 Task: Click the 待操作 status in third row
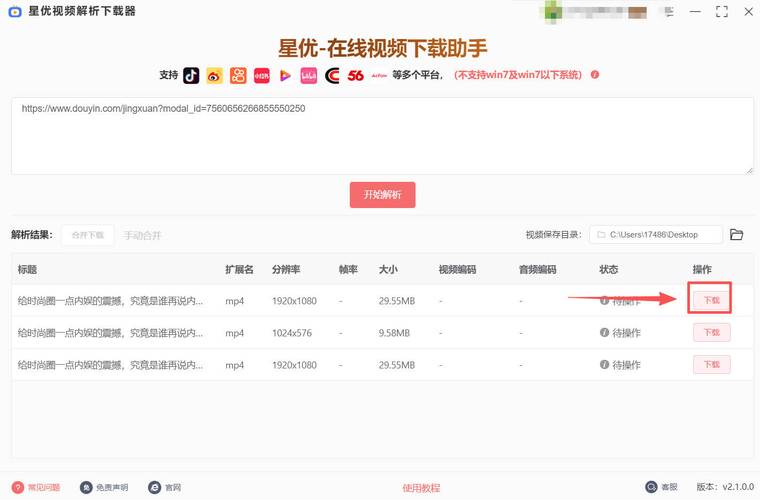pos(627,365)
